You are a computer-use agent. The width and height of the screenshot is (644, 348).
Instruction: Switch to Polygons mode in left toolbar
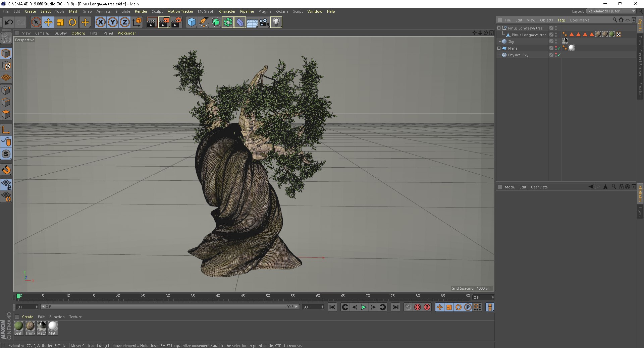[x=6, y=114]
